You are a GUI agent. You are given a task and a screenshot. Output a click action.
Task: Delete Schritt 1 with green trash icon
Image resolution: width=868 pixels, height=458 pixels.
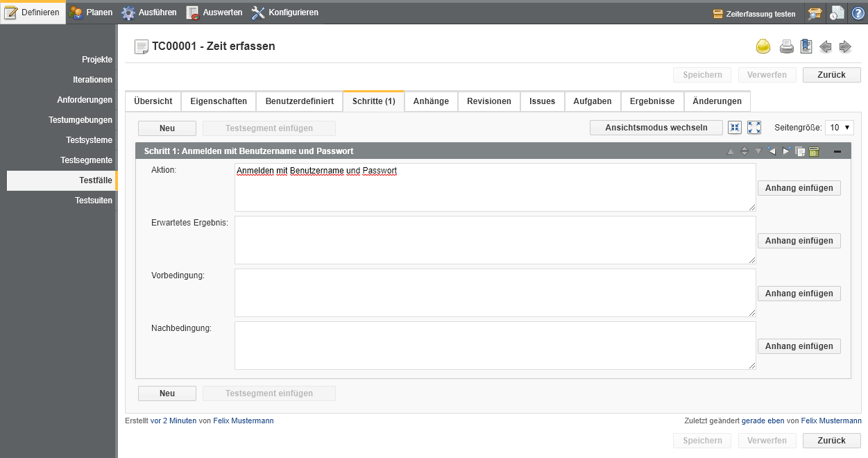click(x=814, y=151)
